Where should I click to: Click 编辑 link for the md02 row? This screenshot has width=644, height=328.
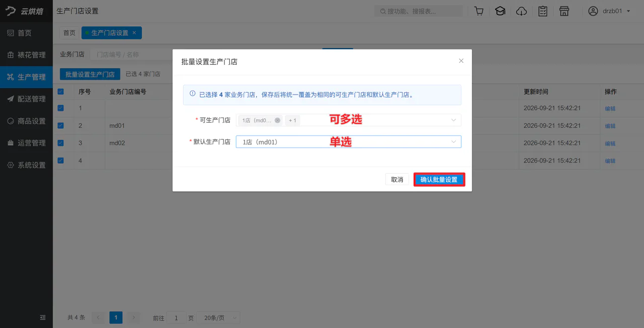(610, 143)
